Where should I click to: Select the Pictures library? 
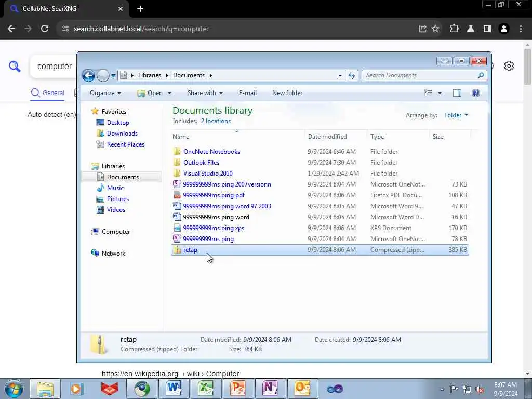tap(118, 199)
